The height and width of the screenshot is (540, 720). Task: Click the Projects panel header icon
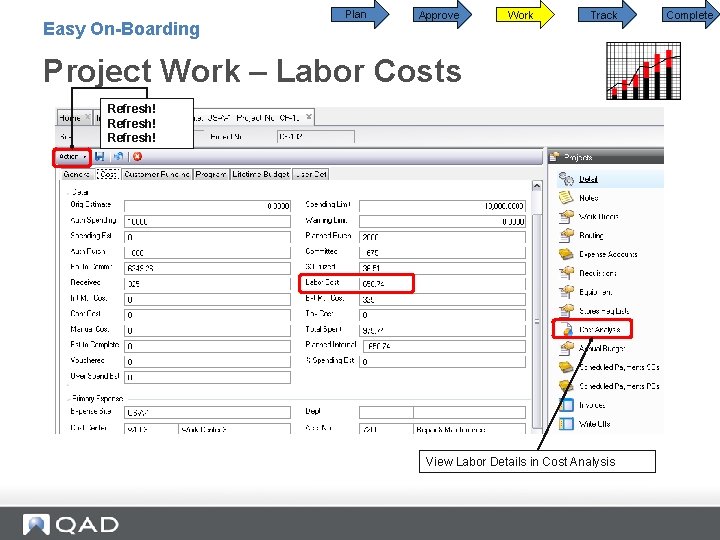click(554, 157)
